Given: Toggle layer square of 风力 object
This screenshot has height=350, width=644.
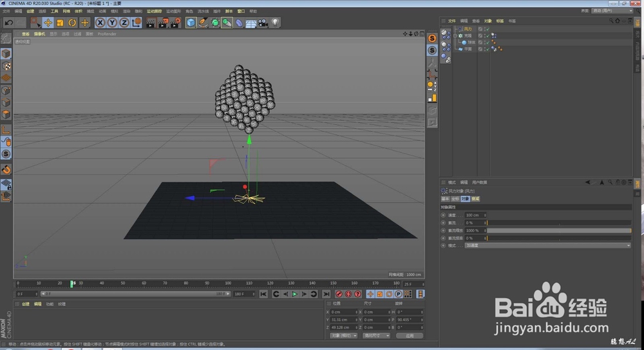Looking at the screenshot, I should pyautogui.click(x=480, y=29).
